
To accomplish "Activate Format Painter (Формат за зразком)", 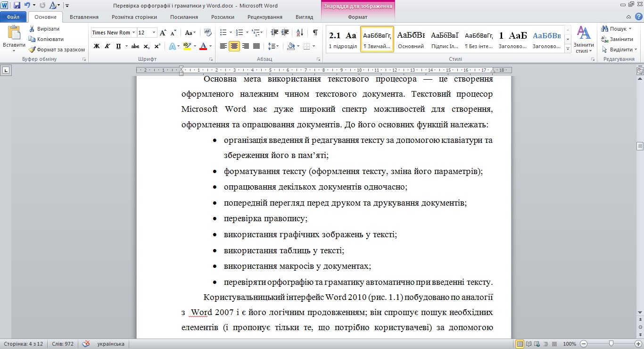I will pyautogui.click(x=57, y=50).
